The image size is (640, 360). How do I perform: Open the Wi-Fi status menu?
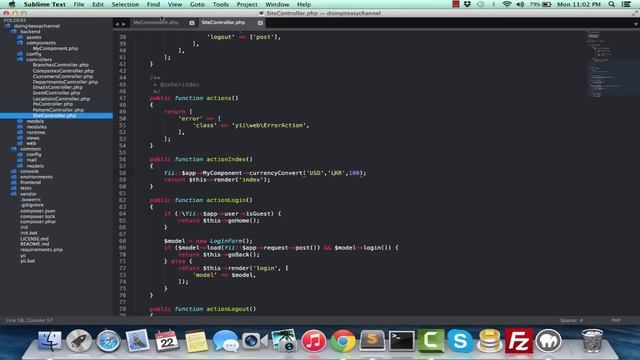[507, 4]
